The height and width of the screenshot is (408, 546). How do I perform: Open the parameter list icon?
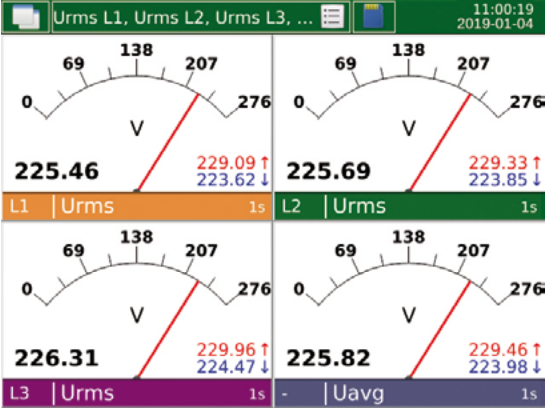click(332, 16)
